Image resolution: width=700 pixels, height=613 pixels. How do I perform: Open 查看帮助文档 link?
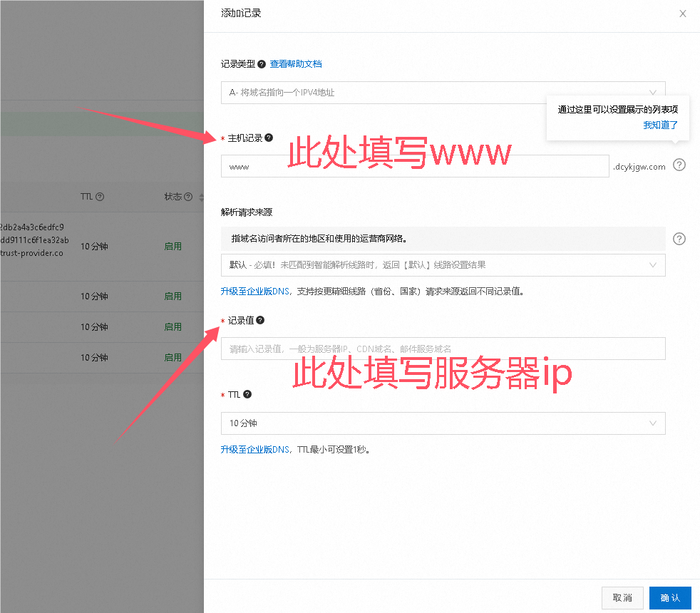pos(296,64)
